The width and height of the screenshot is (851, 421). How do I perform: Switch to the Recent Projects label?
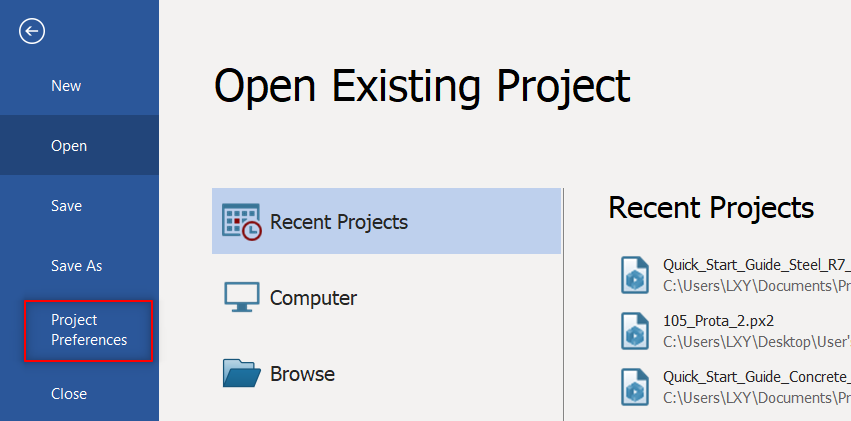point(339,222)
